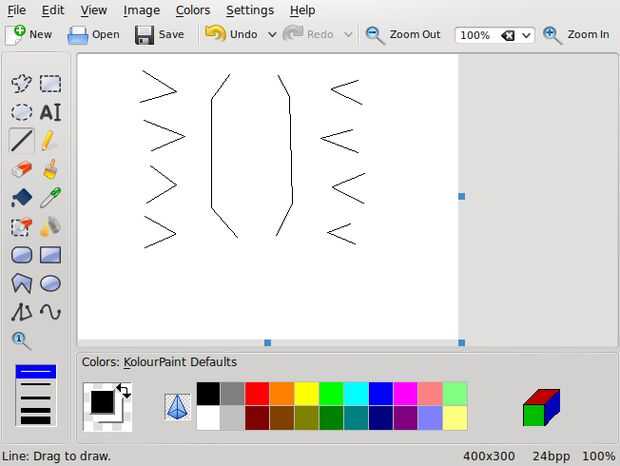Select the Connected Lines tool
Image resolution: width=620 pixels, height=466 pixels.
[21, 312]
